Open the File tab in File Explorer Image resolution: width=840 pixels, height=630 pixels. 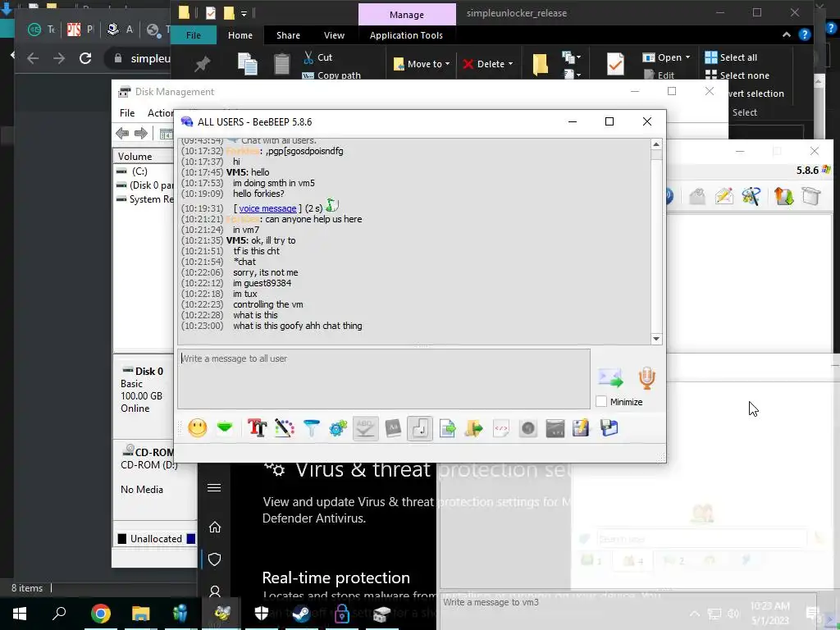[194, 35]
